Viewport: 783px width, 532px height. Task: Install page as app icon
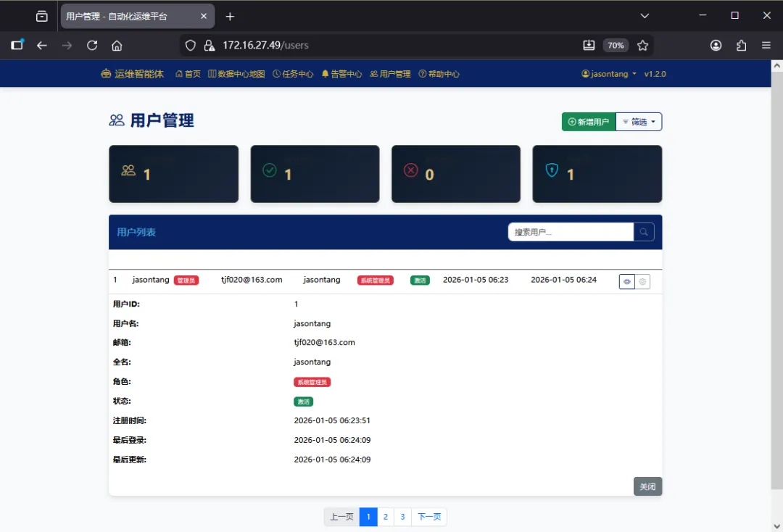pos(589,46)
